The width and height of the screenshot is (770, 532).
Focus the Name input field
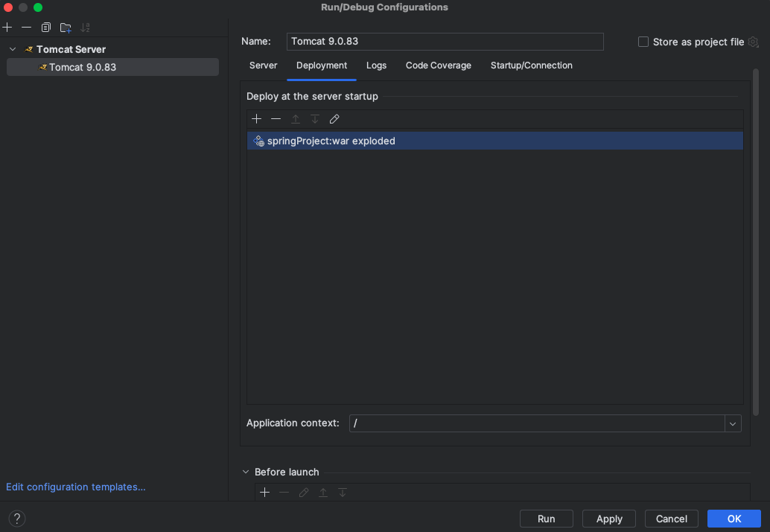coord(445,42)
